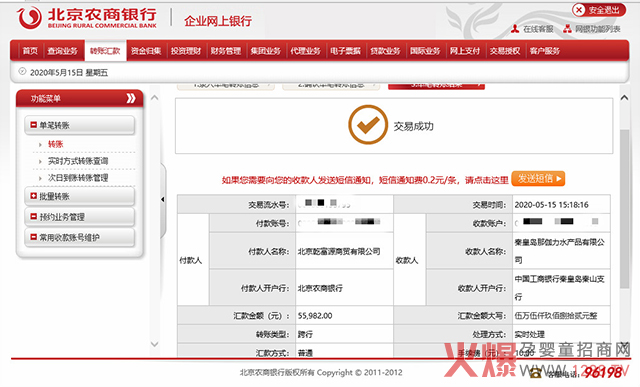Screen dimensions: 640x387
Task: Click the 普通 remittance method value
Action: coord(305,352)
